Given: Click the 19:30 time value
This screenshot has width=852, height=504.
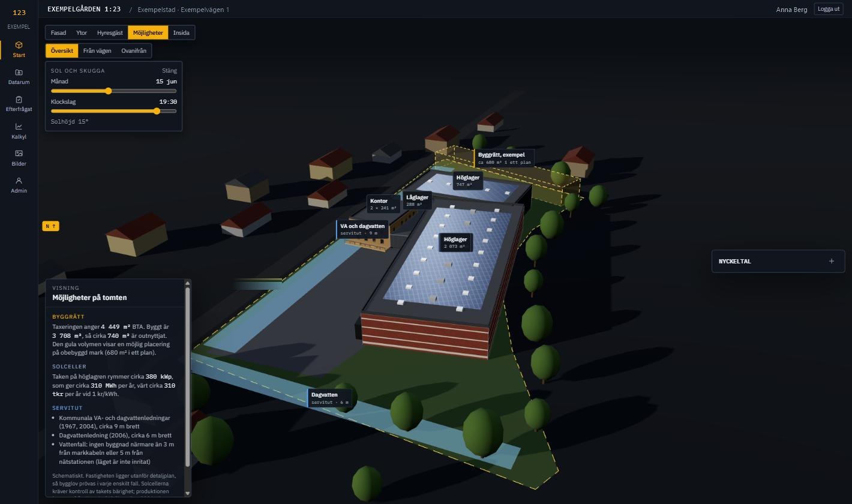Looking at the screenshot, I should point(168,101).
